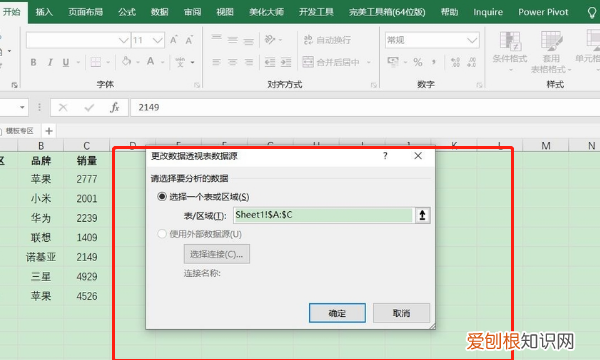Switch to 页面布局 ribbon tab
The image size is (600, 360).
85,12
